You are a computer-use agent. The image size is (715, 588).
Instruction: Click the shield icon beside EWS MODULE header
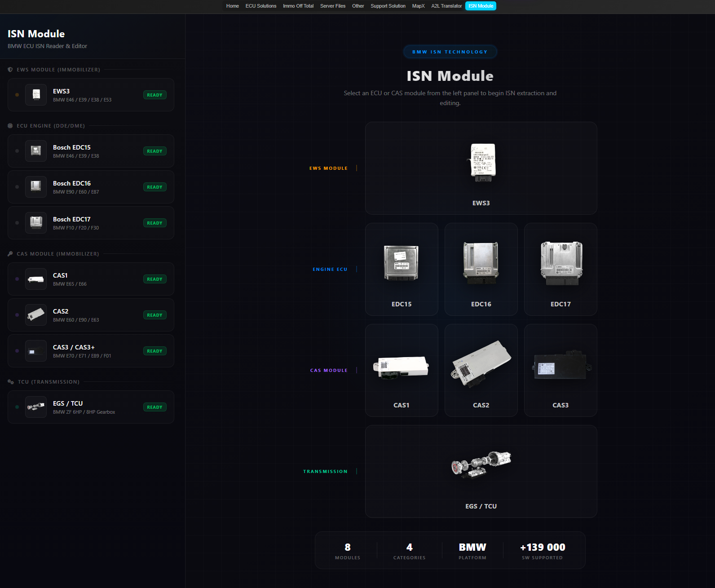click(10, 70)
